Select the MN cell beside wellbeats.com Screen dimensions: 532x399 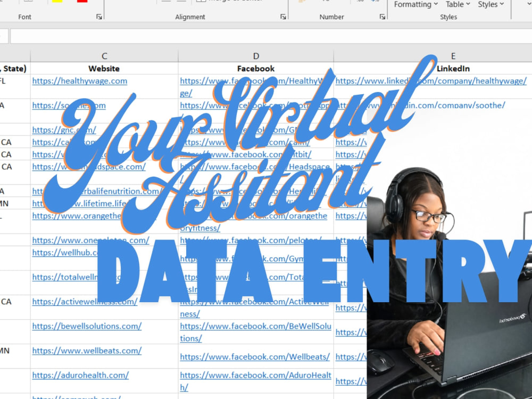tap(15, 356)
